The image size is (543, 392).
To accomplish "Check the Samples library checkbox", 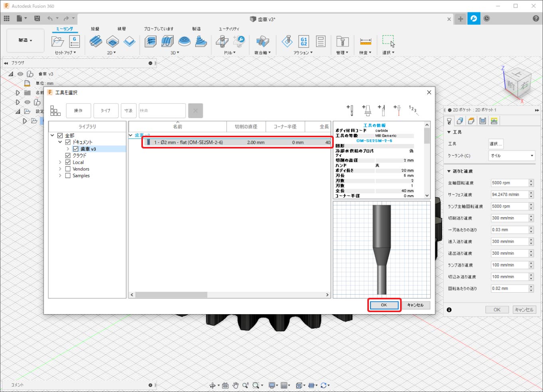I will click(68, 176).
